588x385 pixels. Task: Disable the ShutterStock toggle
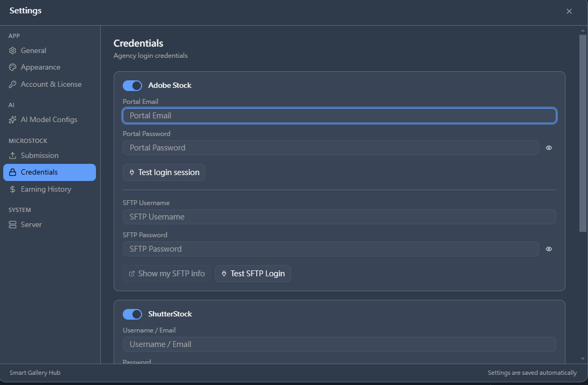pos(132,314)
